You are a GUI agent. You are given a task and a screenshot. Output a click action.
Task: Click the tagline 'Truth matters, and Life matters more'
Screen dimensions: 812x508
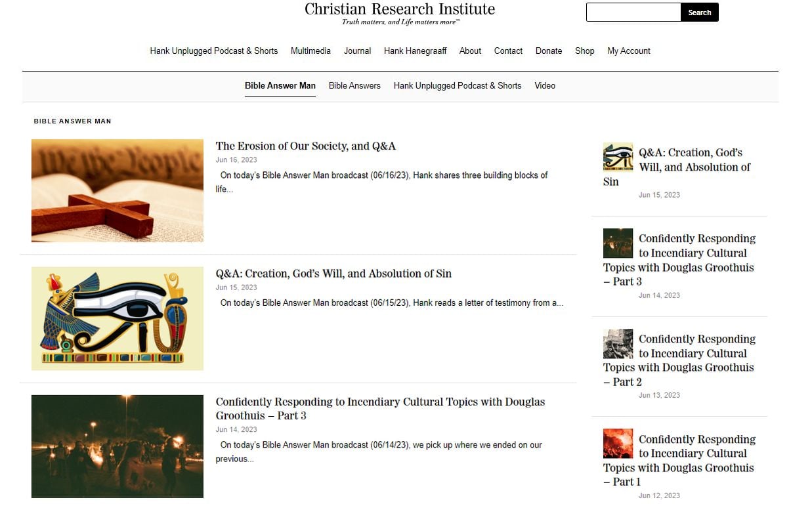coord(400,22)
